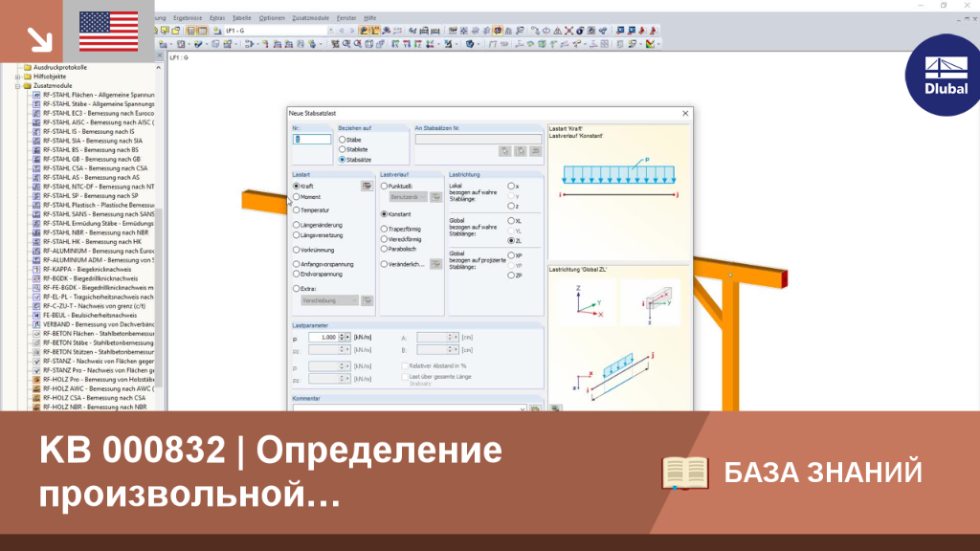The height and width of the screenshot is (551, 980).
Task: Expand the Hilfsobjekte tree folder
Action: pyautogui.click(x=17, y=77)
